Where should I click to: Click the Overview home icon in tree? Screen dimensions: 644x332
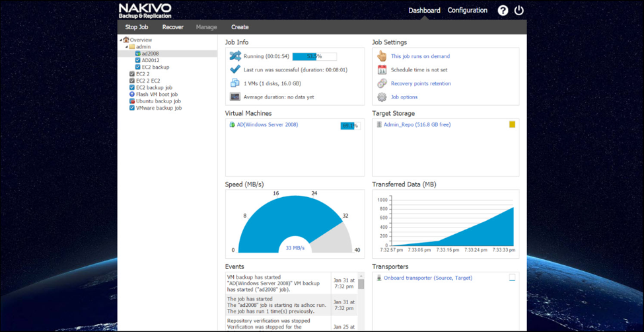pos(126,40)
